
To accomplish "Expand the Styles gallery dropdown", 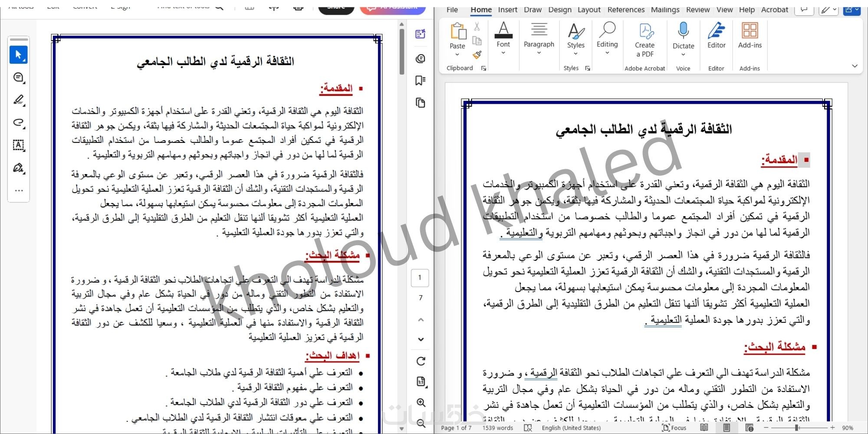I will point(576,54).
